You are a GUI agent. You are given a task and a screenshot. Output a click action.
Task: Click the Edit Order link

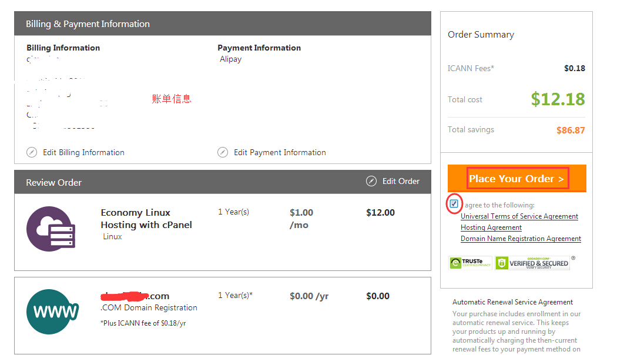click(401, 181)
